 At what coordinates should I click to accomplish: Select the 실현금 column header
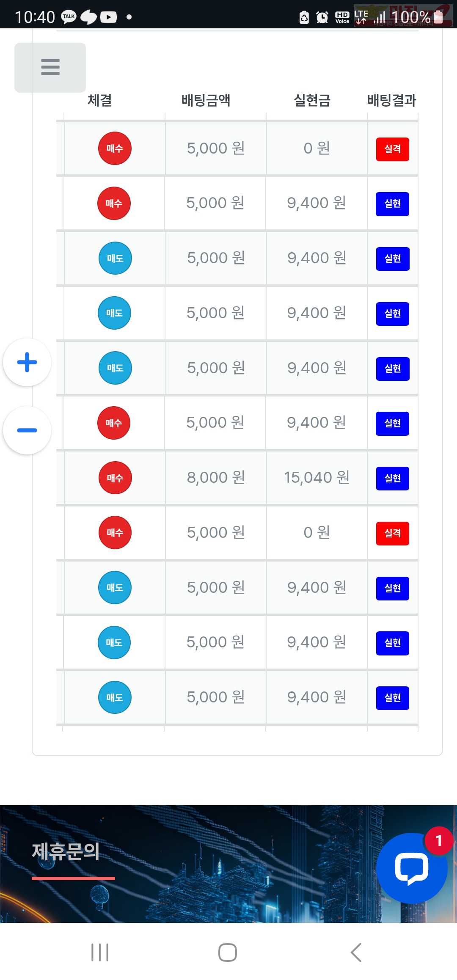(x=312, y=100)
